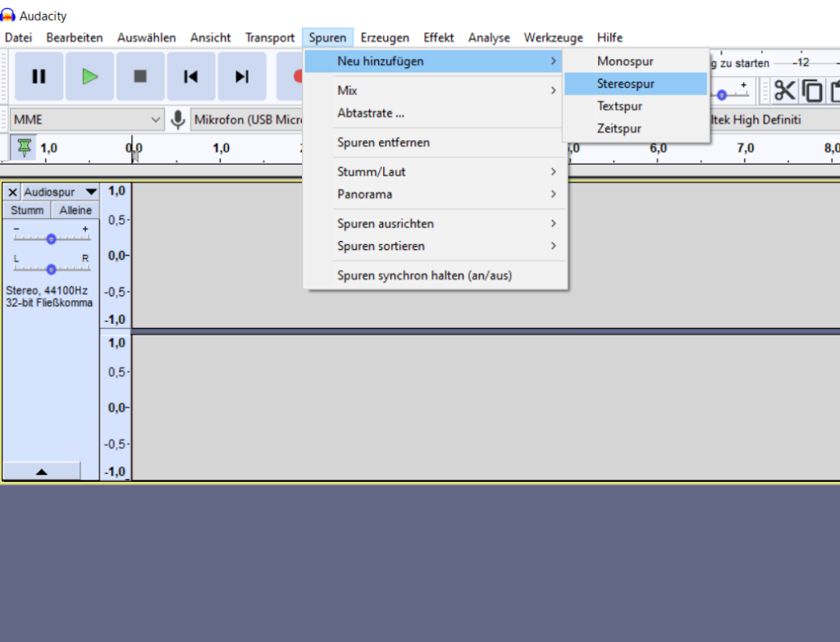
Task: Open the Analyse menu
Action: click(489, 38)
